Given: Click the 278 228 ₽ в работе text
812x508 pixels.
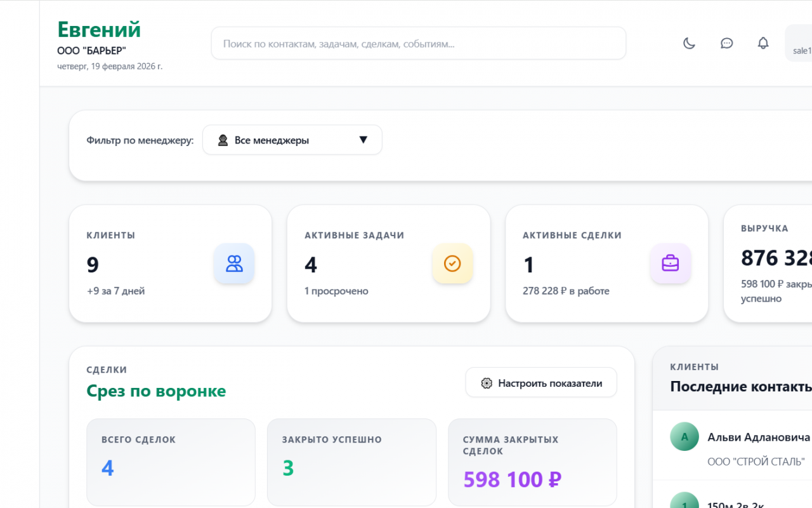Looking at the screenshot, I should click(566, 291).
